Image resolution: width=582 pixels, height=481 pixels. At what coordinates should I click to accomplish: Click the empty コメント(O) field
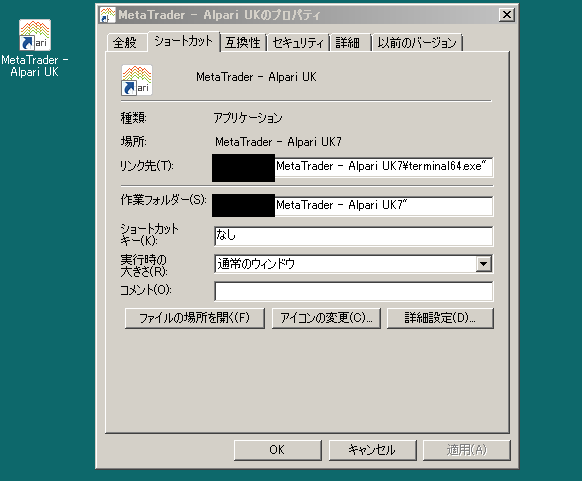[x=353, y=291]
